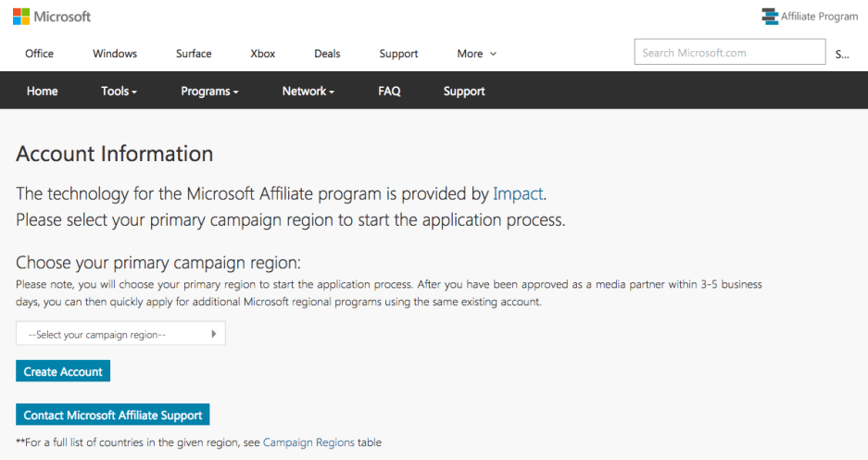Click Support in the dark navbar

tap(464, 92)
